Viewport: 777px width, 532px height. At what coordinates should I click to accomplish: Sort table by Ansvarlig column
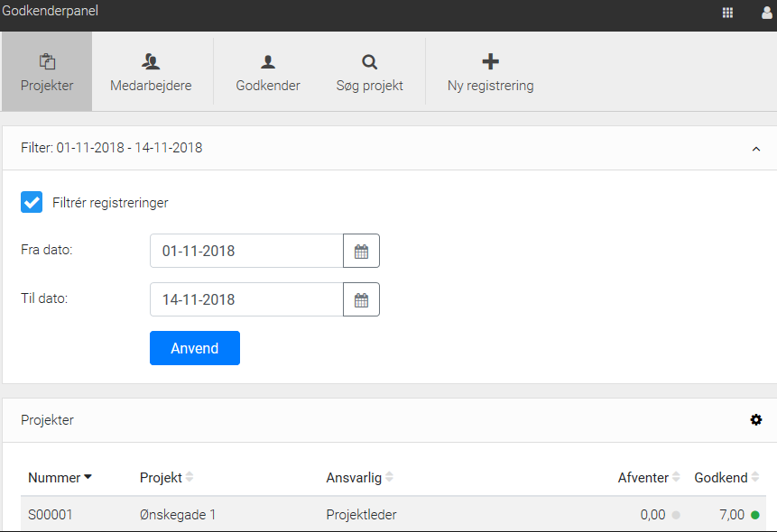point(360,478)
